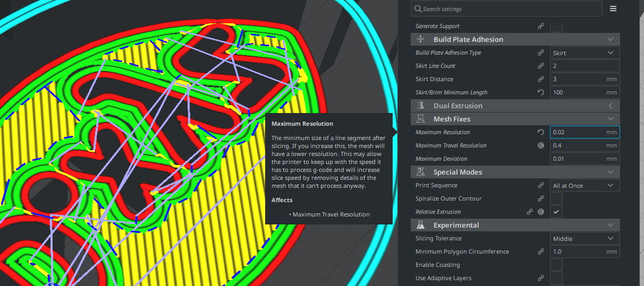The image size is (644, 286).
Task: Click the Build Plate Adhesion header label
Action: click(x=468, y=39)
